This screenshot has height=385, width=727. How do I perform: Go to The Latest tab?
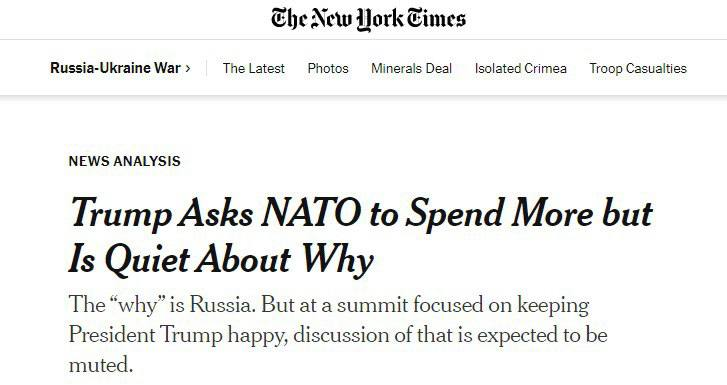tap(254, 69)
